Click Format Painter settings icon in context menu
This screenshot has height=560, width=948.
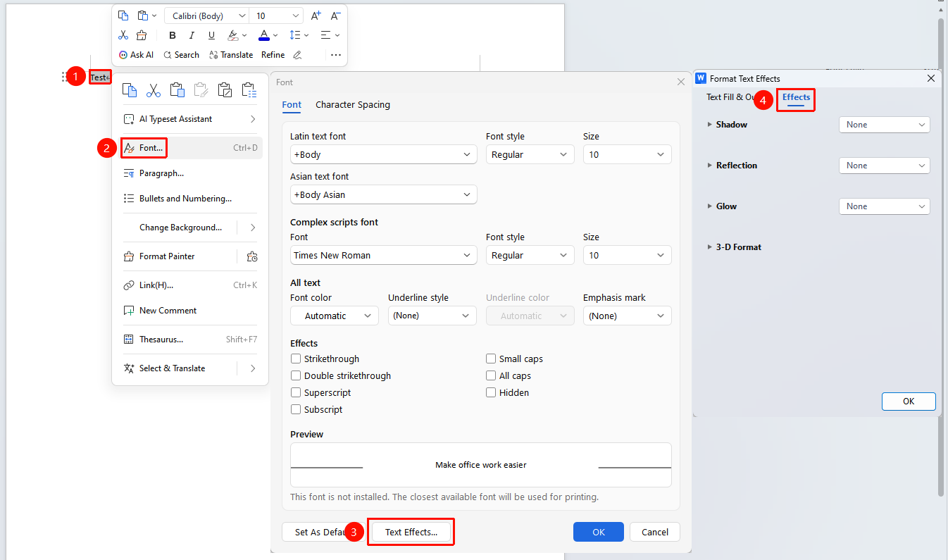click(x=251, y=256)
